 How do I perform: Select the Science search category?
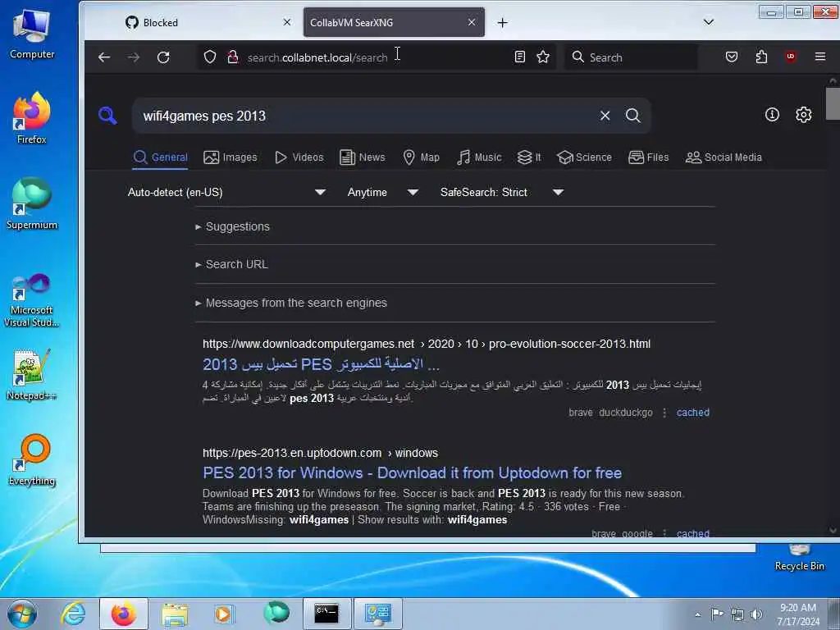584,157
